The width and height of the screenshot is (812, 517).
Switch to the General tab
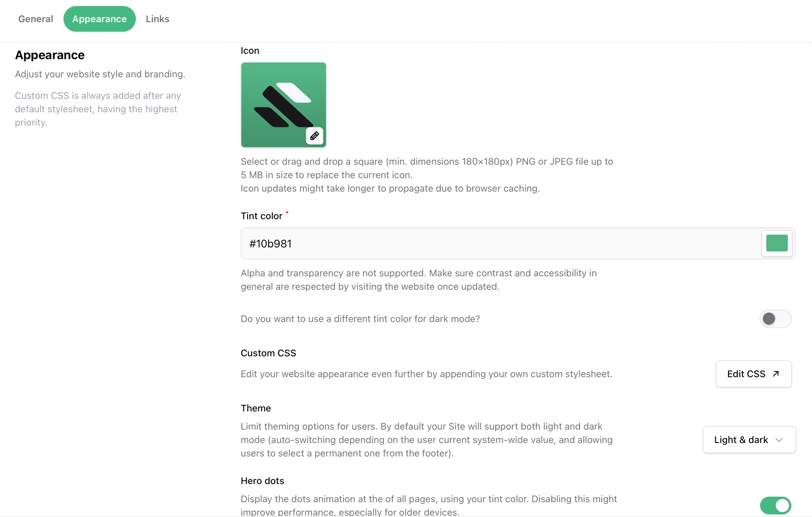tap(35, 18)
